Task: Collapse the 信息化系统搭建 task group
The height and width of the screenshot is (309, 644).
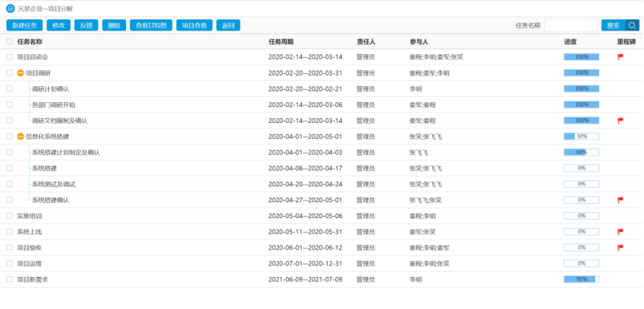Action: click(x=20, y=137)
